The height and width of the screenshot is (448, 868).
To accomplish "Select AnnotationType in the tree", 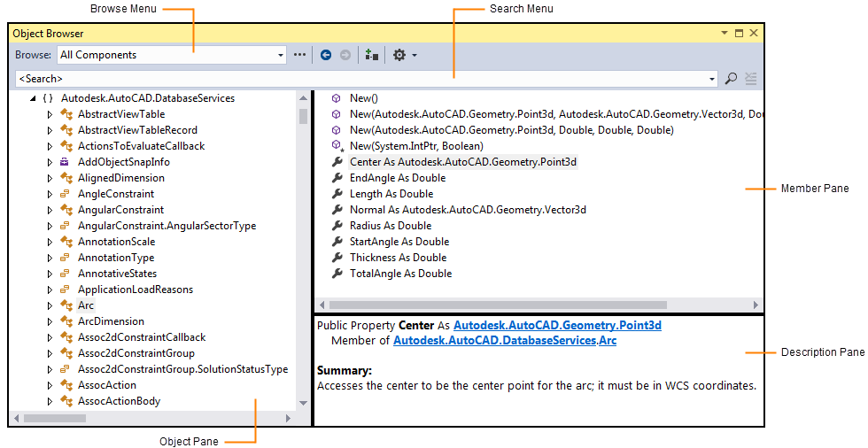I will tap(116, 258).
